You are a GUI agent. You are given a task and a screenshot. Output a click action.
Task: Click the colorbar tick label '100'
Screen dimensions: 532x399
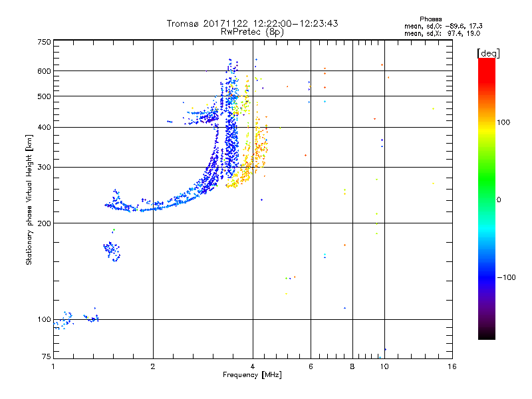pyautogui.click(x=503, y=122)
